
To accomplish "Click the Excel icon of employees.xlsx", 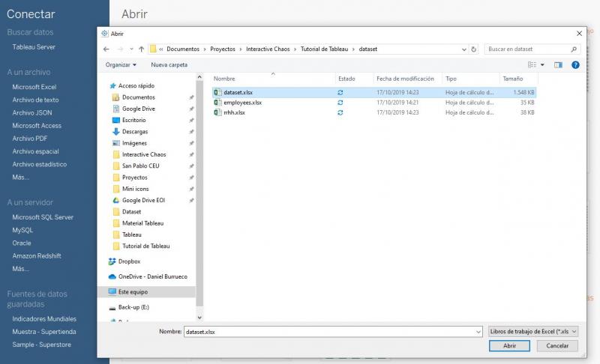I will click(x=217, y=103).
